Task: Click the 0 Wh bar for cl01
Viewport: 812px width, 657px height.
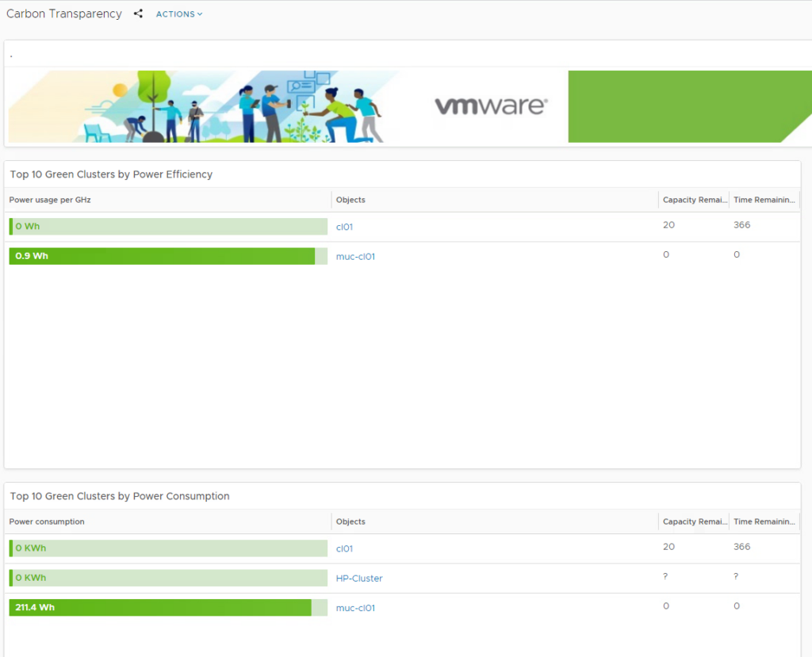Action: click(x=168, y=227)
